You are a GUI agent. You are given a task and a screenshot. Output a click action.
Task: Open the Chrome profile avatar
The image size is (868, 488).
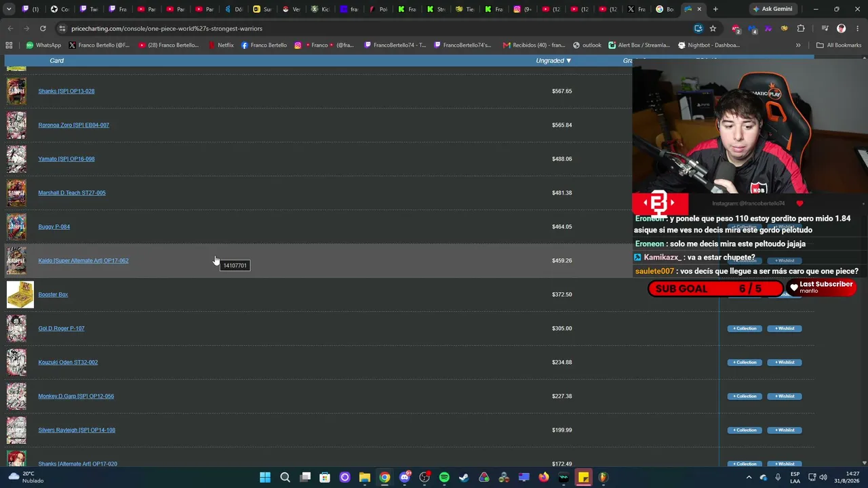842,28
